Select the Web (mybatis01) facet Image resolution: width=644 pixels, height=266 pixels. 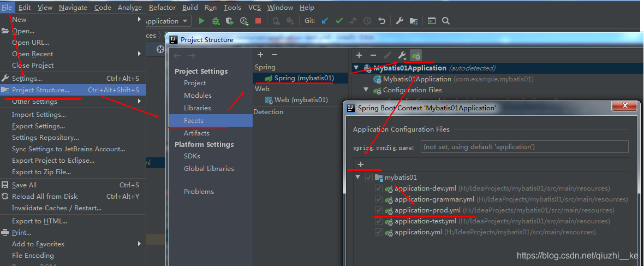pyautogui.click(x=301, y=99)
